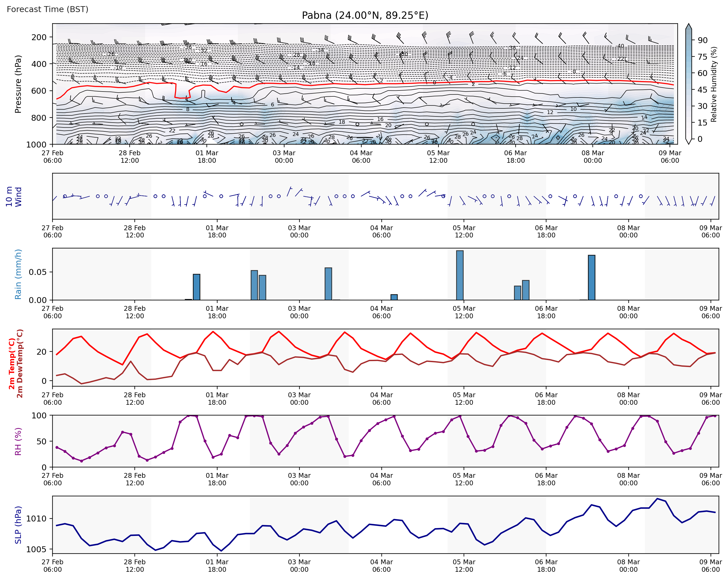Click the colorbar's bottom arrow extension
This screenshot has width=728, height=579.
pyautogui.click(x=689, y=141)
